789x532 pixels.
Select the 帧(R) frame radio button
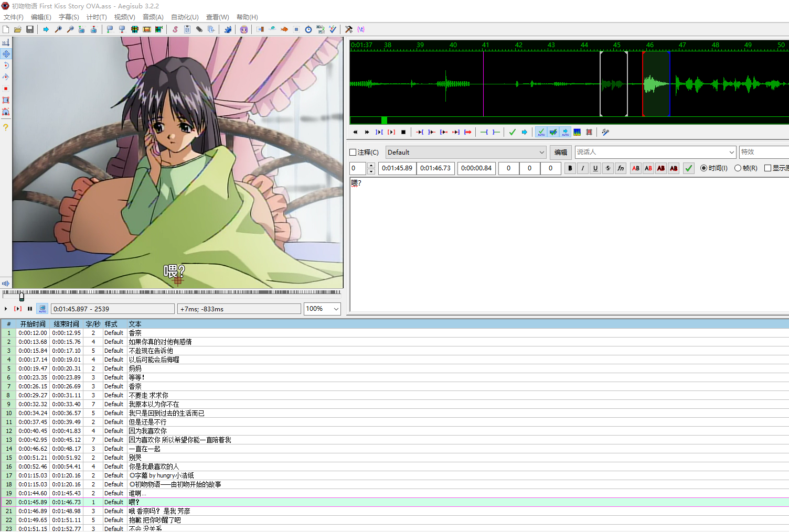(738, 168)
